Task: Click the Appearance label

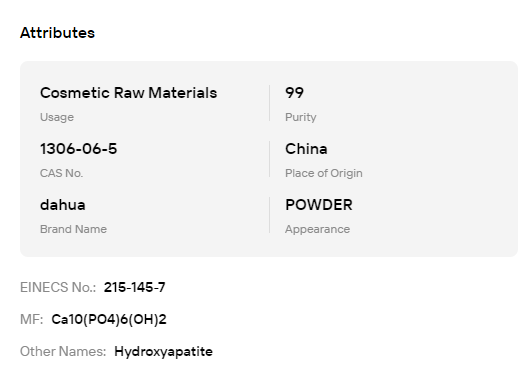Action: tap(317, 229)
